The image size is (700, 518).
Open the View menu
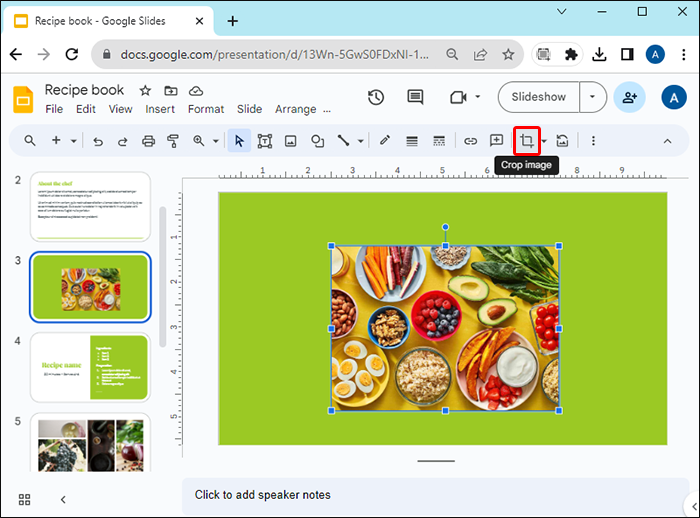[x=120, y=109]
